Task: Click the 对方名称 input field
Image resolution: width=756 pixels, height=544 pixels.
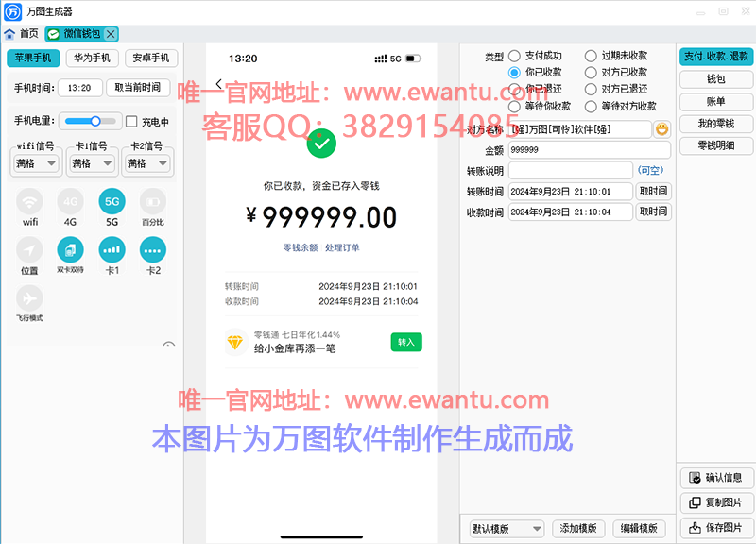Action: [x=580, y=129]
